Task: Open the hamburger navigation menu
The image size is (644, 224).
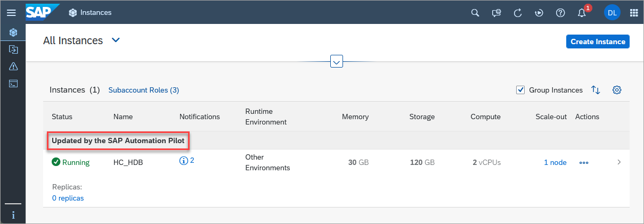Action: coord(11,12)
